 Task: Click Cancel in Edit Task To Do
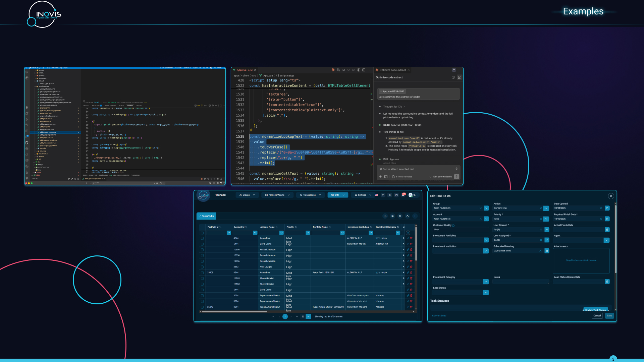coord(597,316)
